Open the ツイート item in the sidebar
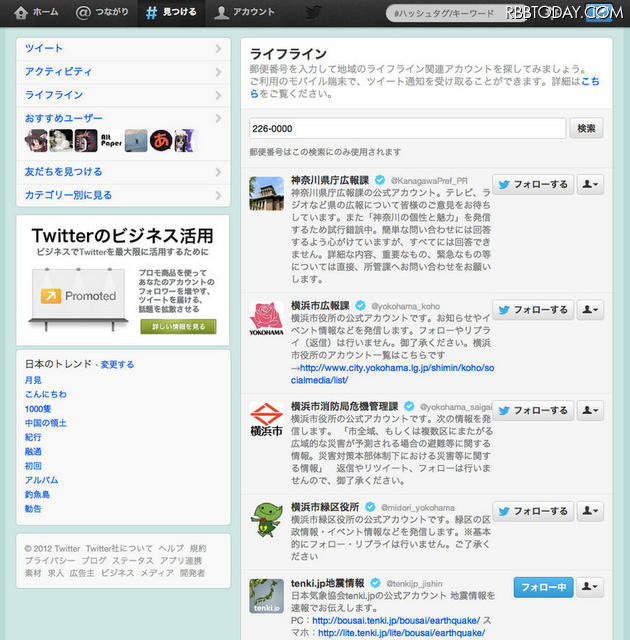The width and height of the screenshot is (630, 640). [123, 49]
